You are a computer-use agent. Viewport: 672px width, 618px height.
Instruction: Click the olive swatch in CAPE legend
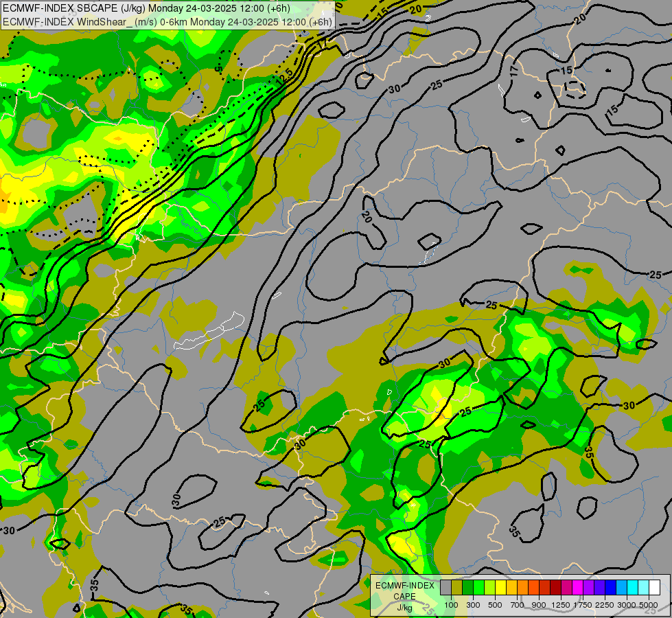(457, 588)
